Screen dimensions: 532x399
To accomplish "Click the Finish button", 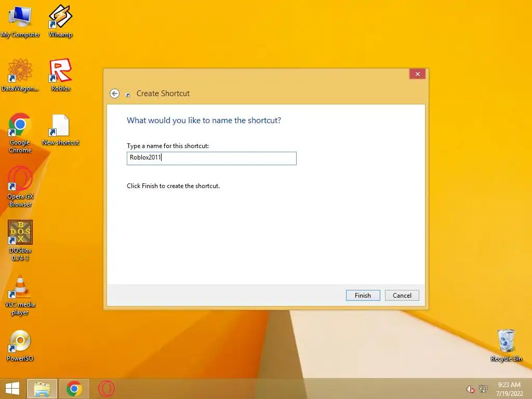I will (x=363, y=296).
